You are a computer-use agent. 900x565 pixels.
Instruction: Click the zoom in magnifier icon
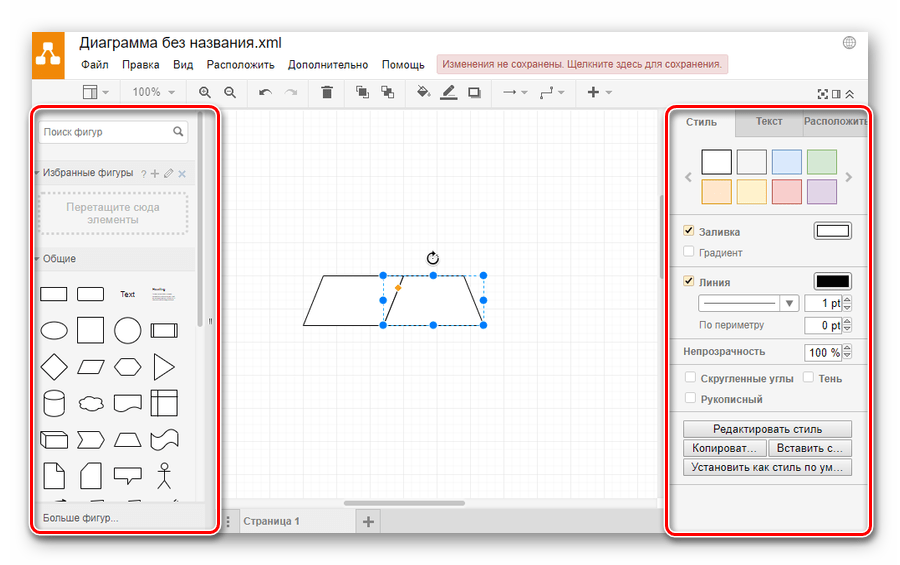coord(205,92)
